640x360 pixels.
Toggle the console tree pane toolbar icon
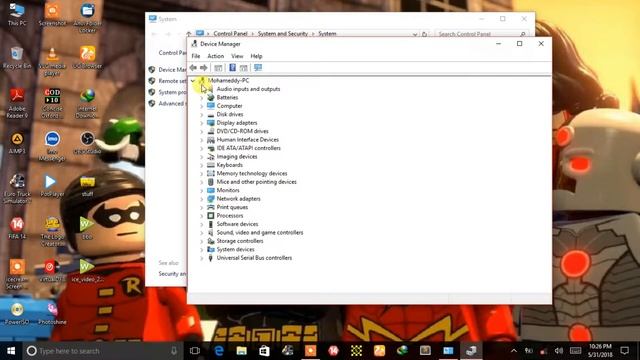218,68
